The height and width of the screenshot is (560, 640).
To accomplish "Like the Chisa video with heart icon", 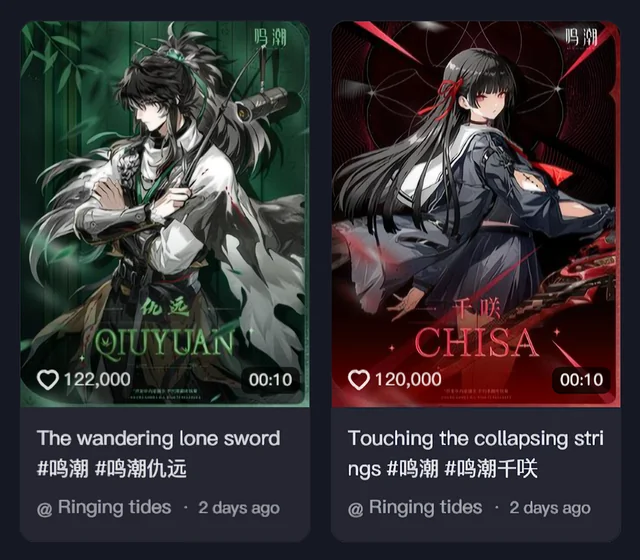I will pos(359,380).
